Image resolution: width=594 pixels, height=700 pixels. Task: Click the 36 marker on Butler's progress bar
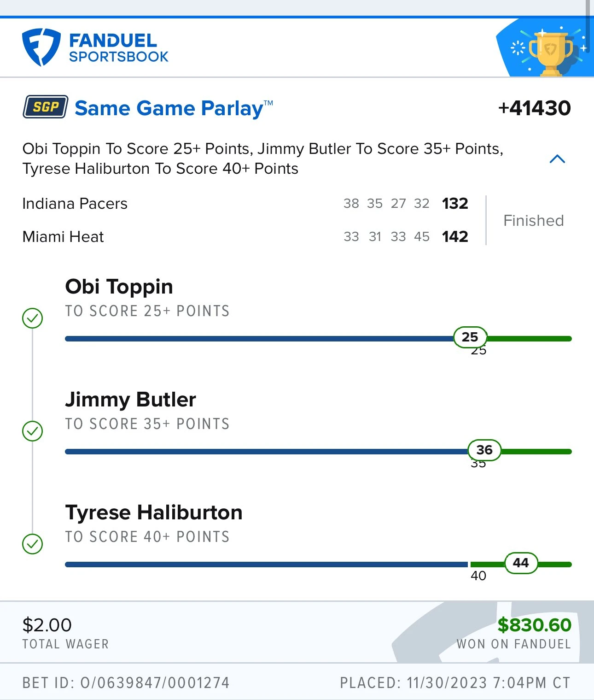tap(484, 450)
